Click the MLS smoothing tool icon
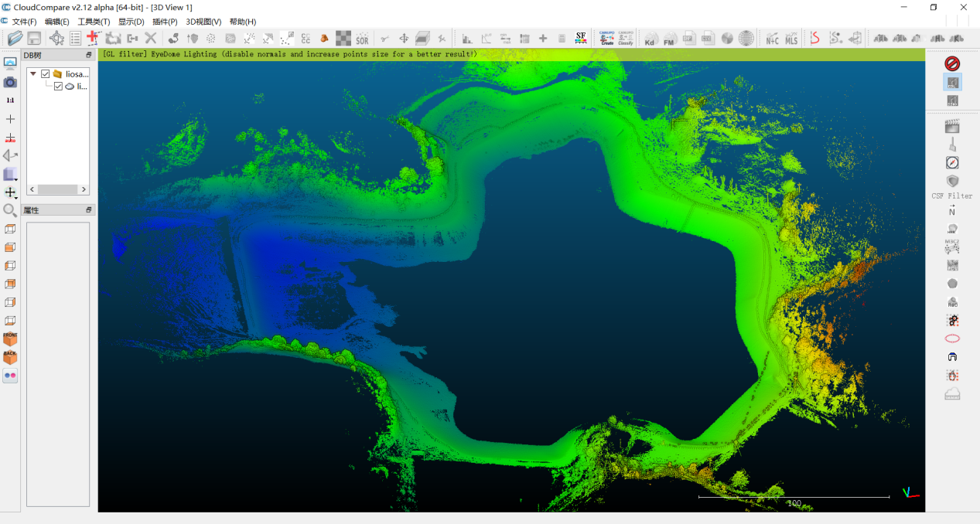 [x=791, y=39]
